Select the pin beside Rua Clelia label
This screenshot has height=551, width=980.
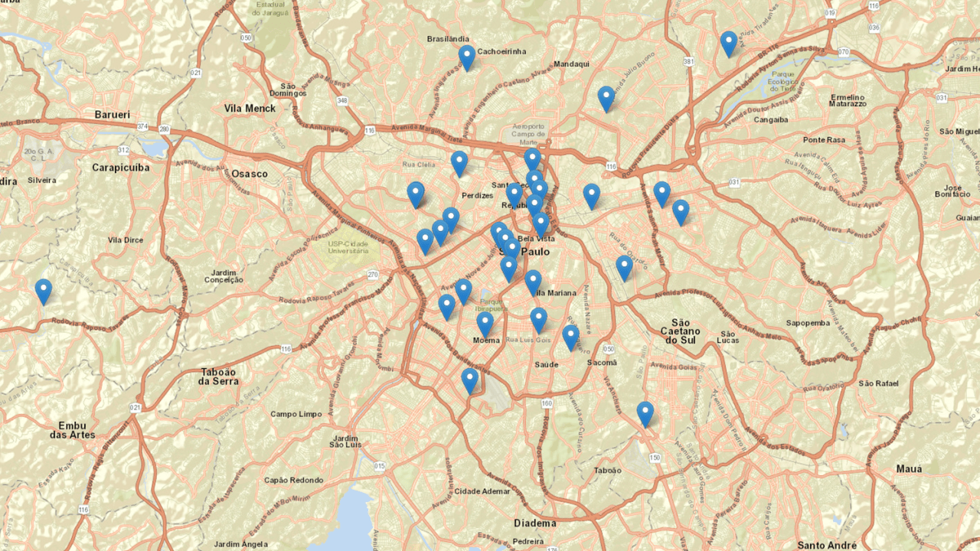click(459, 164)
